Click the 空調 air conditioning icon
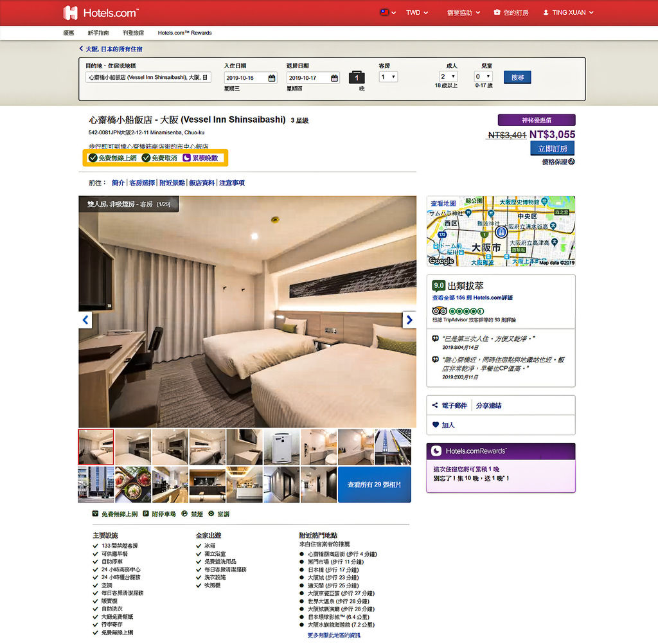Viewport: 658px width, 644px height. point(211,514)
